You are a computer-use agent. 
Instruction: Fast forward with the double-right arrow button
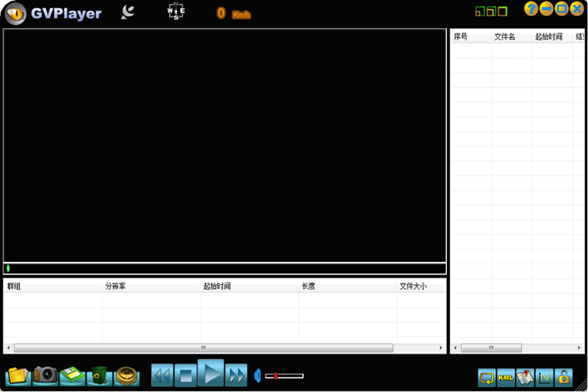tap(236, 375)
